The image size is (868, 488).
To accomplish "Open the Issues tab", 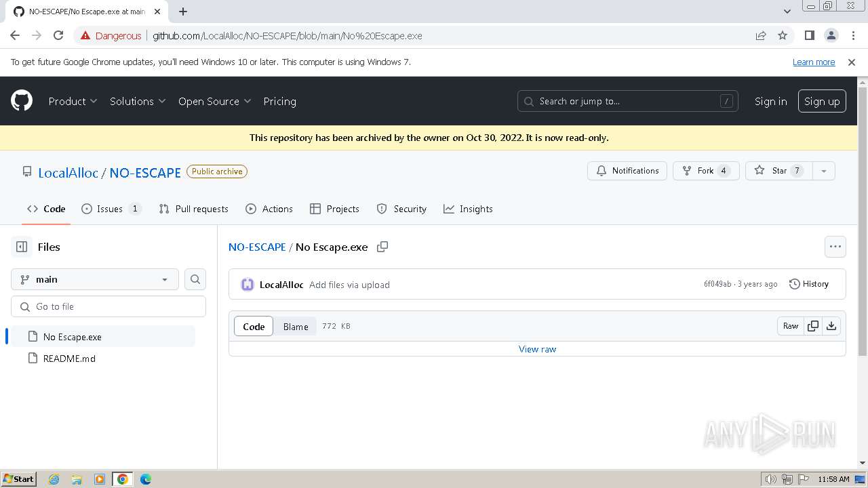I will (x=111, y=209).
